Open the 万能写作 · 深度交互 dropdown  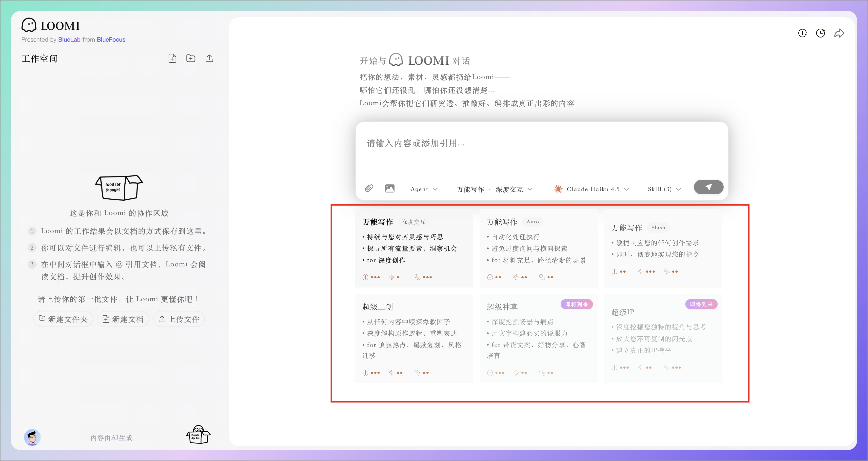pyautogui.click(x=494, y=189)
